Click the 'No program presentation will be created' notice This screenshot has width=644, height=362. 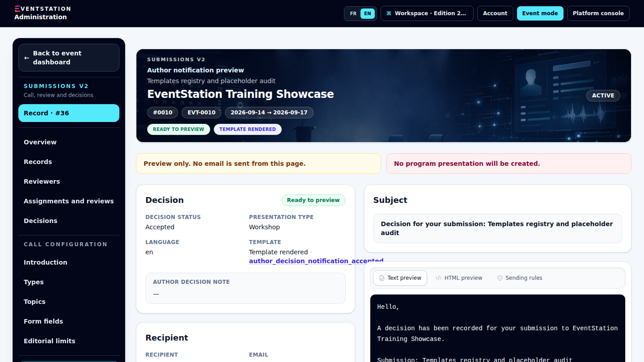click(509, 164)
